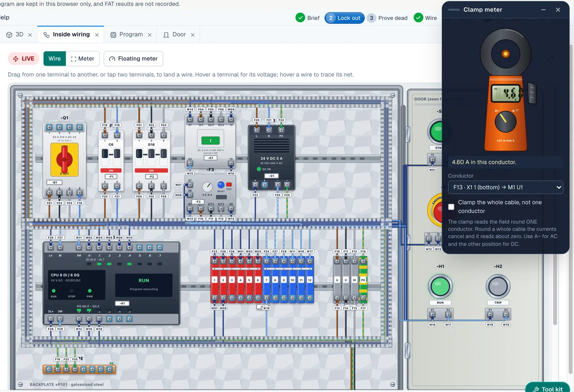Click the blue RESET button on -F3

click(221, 185)
